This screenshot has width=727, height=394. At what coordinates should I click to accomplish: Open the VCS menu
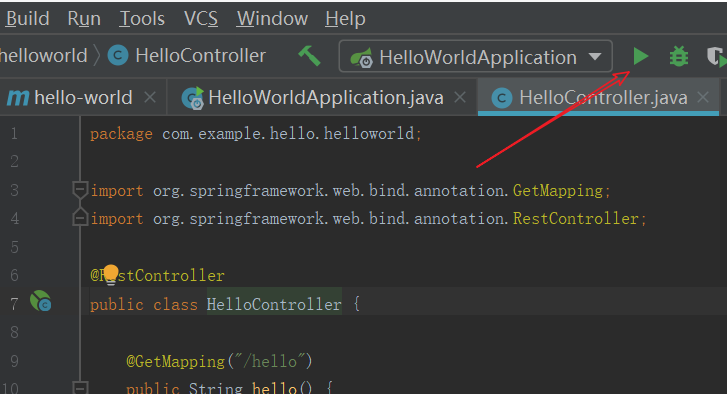coord(201,19)
